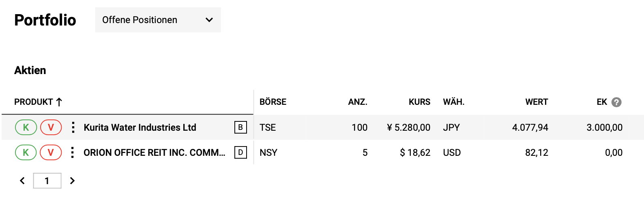Click the EK help question mark icon
Screen dimensions: 644x208
pyautogui.click(x=616, y=102)
